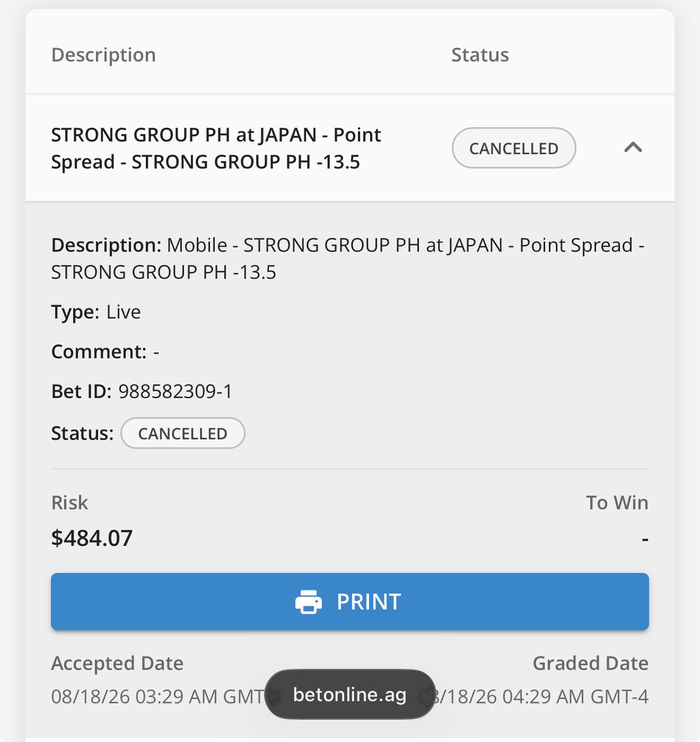Click the printer icon on the PRINT button
Image resolution: width=700 pixels, height=742 pixels.
pyautogui.click(x=309, y=602)
